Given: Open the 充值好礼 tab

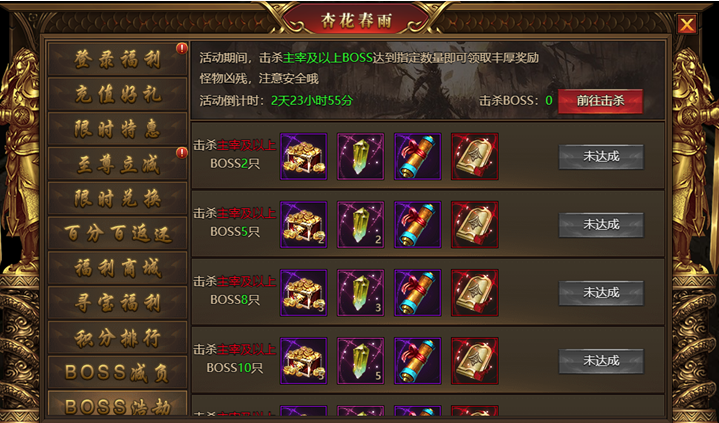Looking at the screenshot, I should pyautogui.click(x=117, y=94).
